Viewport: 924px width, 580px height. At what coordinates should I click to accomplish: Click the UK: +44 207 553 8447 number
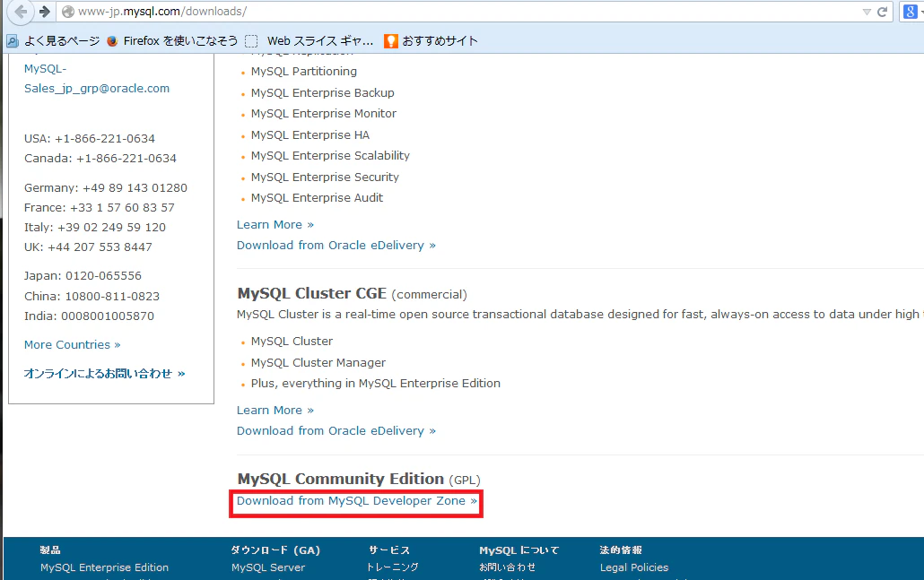(89, 247)
